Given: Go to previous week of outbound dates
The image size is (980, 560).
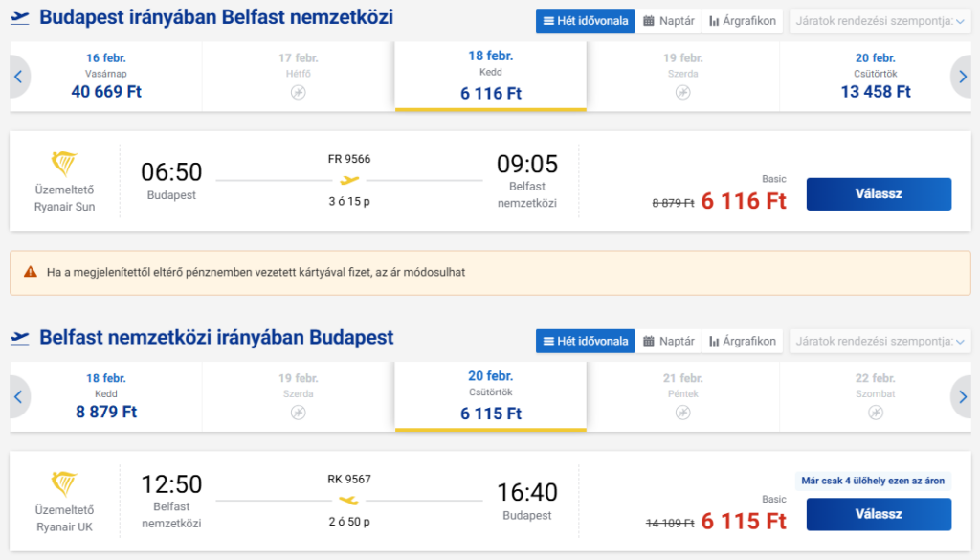Looking at the screenshot, I should (x=18, y=77).
